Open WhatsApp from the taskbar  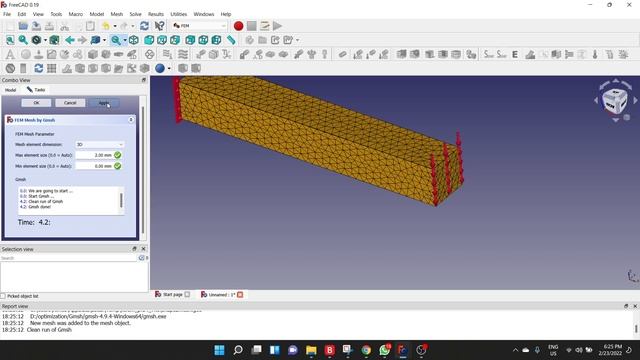[x=384, y=350]
